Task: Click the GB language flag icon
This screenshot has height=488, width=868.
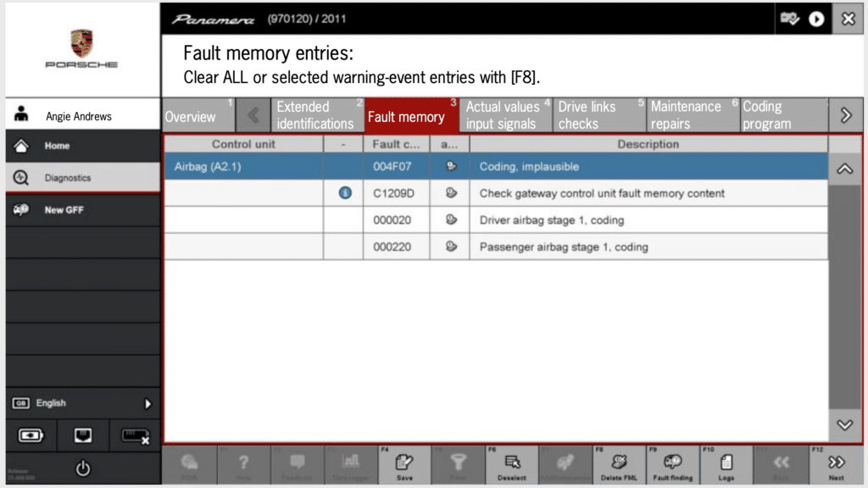Action: coord(20,402)
